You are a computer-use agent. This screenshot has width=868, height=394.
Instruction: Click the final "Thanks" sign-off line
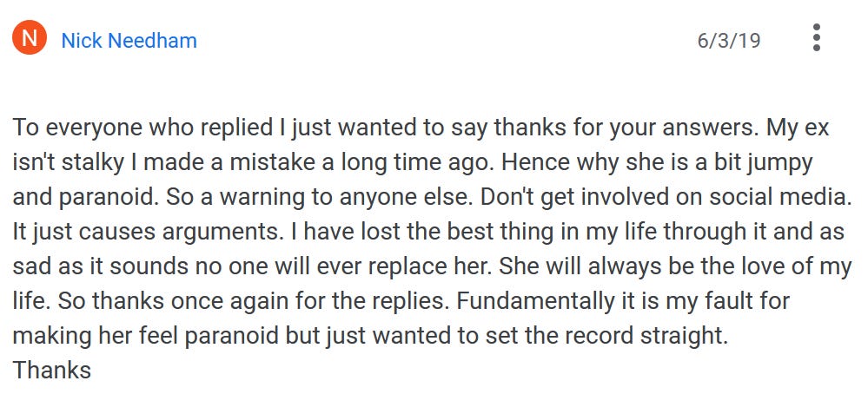pyautogui.click(x=52, y=371)
